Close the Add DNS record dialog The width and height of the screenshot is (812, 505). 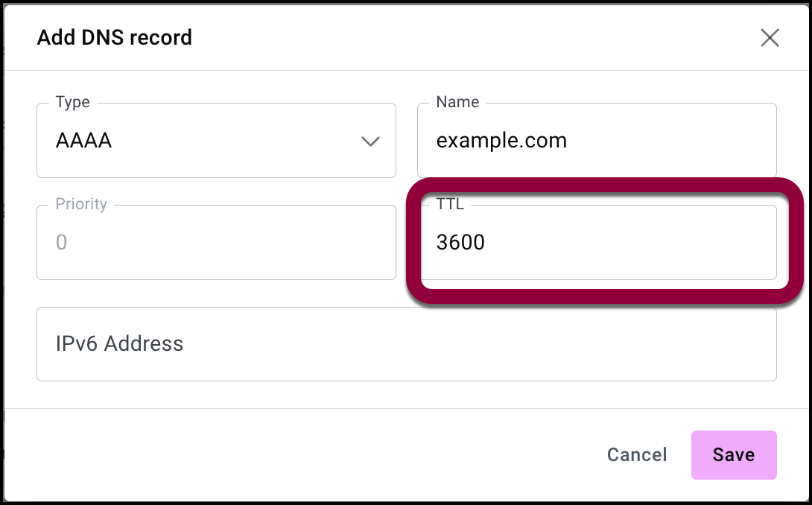(x=770, y=38)
